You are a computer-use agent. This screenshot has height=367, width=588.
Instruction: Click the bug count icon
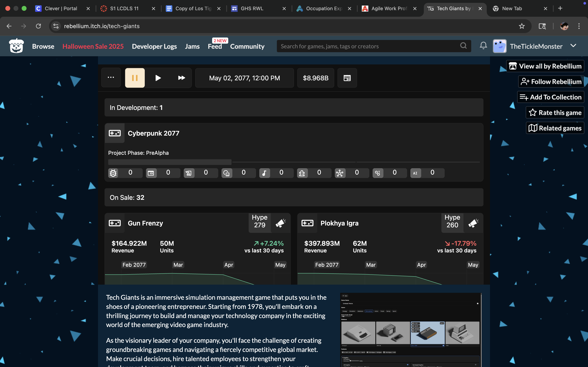[x=113, y=173]
